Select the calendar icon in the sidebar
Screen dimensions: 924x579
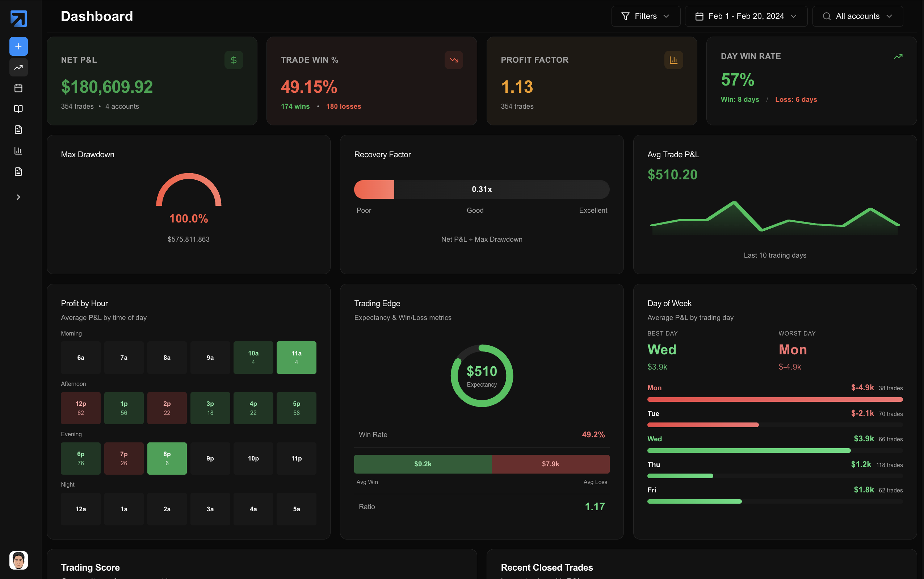click(18, 88)
